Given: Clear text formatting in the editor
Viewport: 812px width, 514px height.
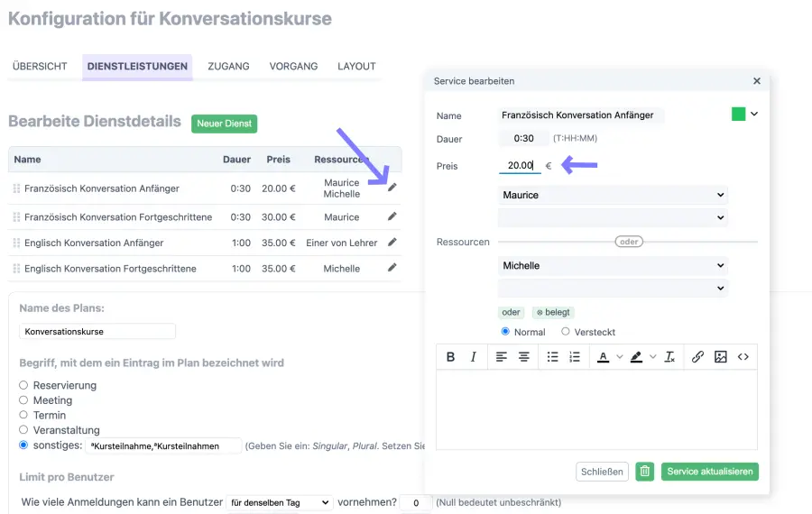Looking at the screenshot, I should tap(669, 356).
